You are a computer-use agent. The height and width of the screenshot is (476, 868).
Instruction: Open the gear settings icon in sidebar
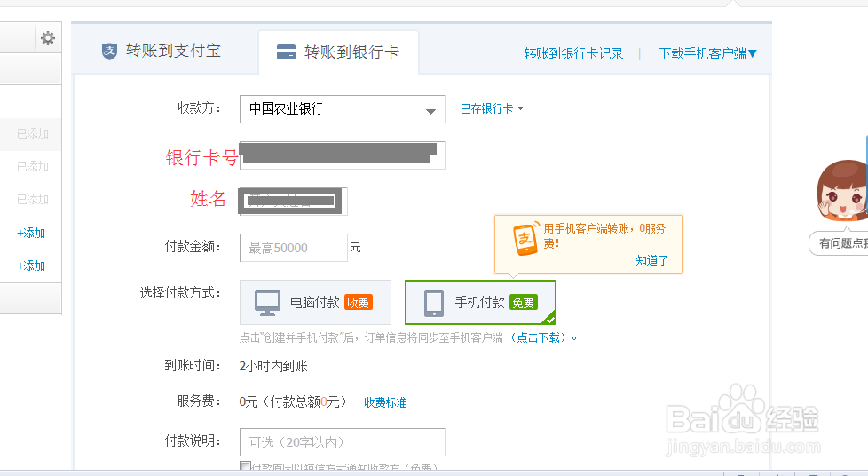pyautogui.click(x=48, y=38)
